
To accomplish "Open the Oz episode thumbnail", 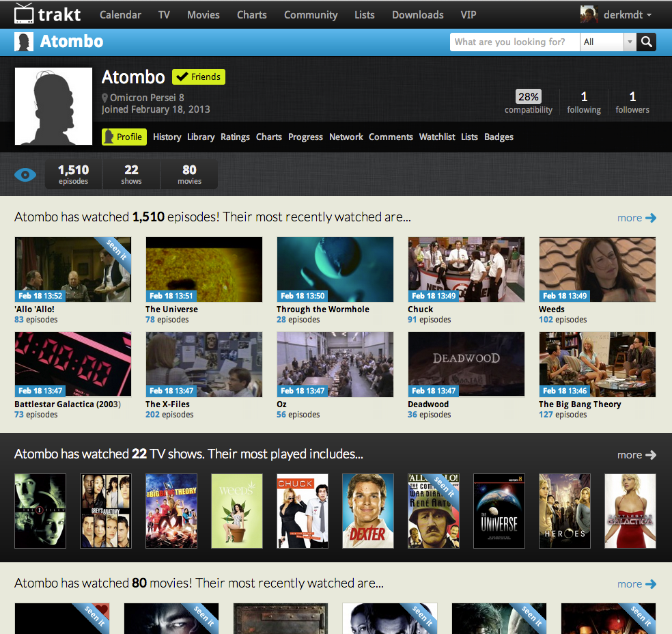I will pos(335,364).
